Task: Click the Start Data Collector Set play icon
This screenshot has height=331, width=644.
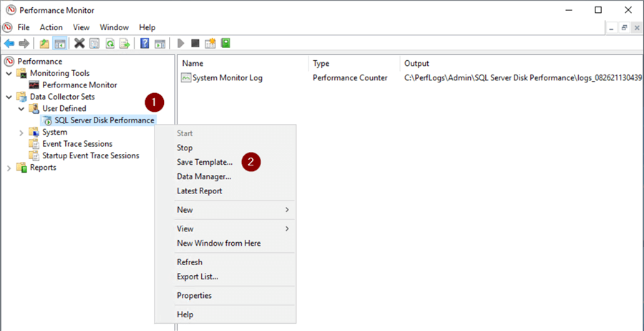Action: point(180,43)
